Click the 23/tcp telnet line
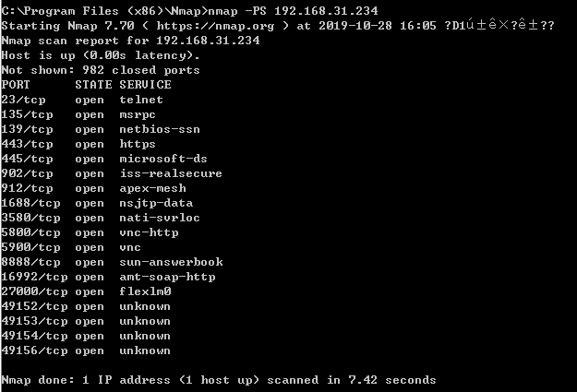Image resolution: width=577 pixels, height=392 pixels. pyautogui.click(x=69, y=100)
